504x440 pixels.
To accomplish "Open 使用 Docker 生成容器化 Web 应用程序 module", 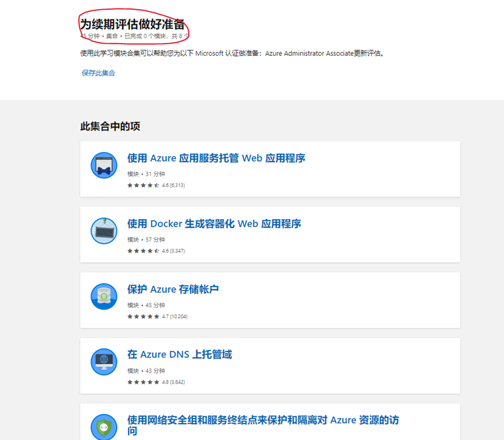I will [214, 223].
